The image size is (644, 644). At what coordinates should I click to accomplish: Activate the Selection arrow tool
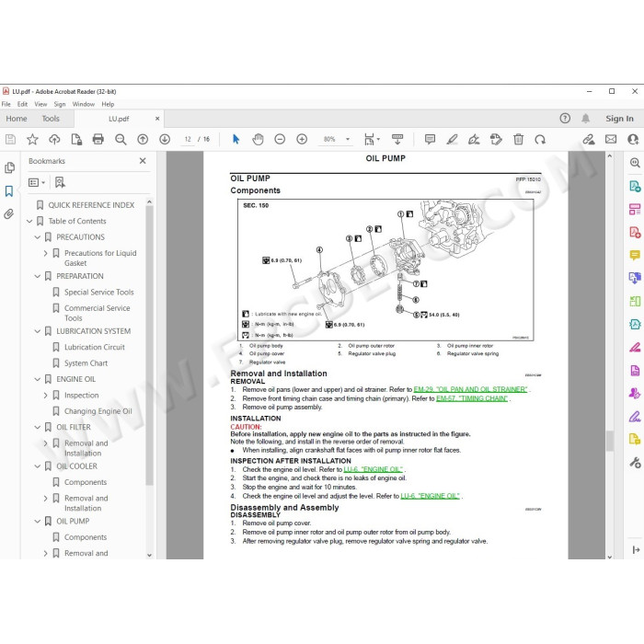tap(236, 139)
